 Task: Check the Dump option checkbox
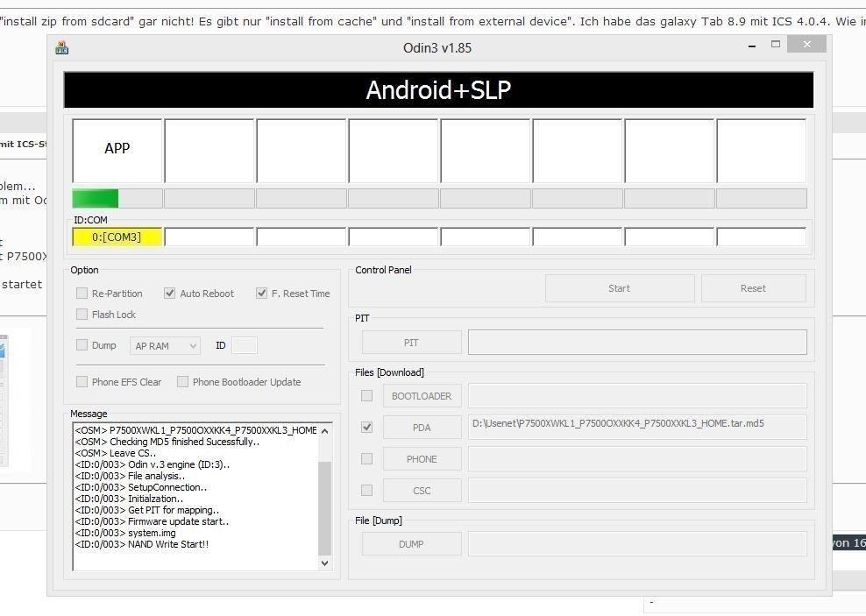point(82,345)
